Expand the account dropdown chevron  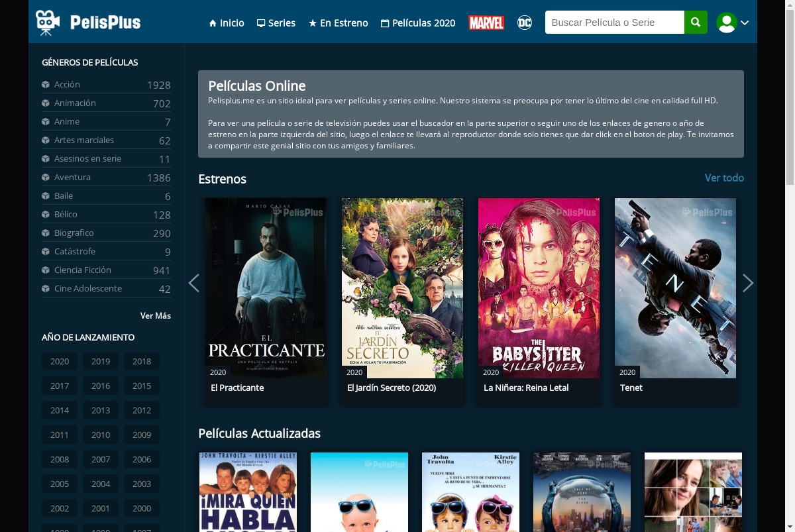click(x=745, y=23)
